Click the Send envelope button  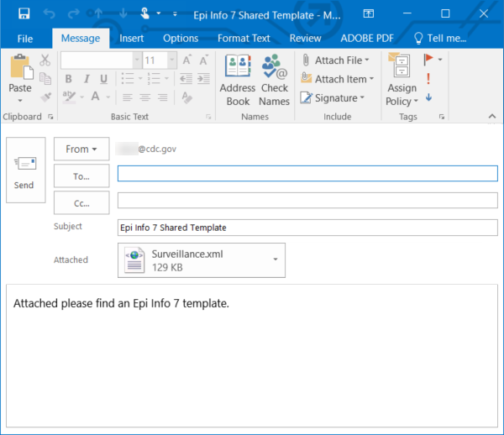coord(25,170)
